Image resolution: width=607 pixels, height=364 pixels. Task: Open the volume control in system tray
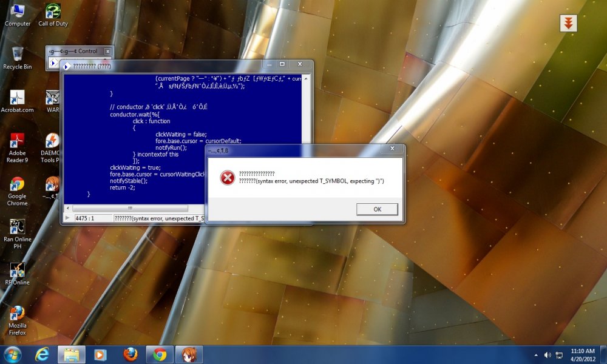coord(548,355)
